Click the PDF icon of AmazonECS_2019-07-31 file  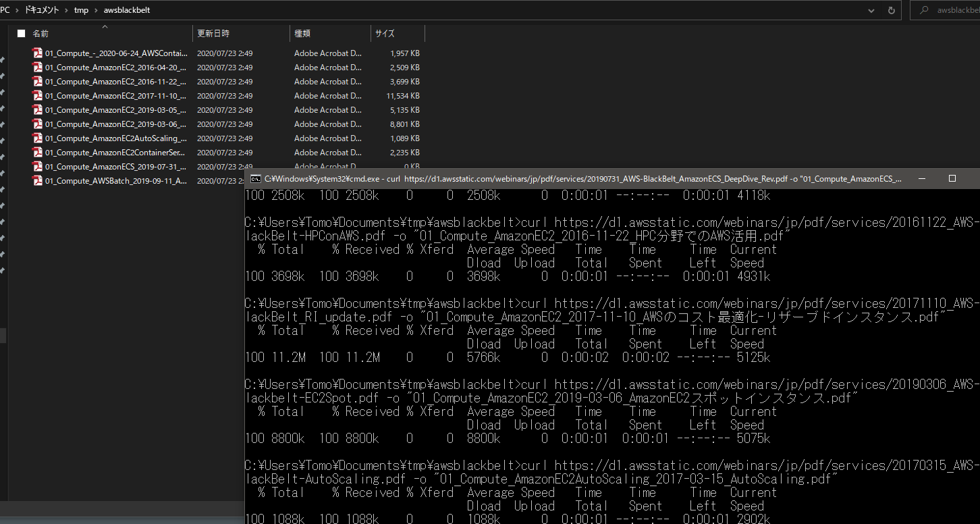pyautogui.click(x=38, y=166)
